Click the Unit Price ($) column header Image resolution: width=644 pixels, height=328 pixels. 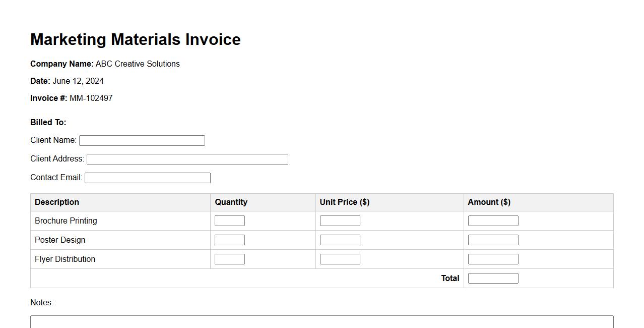coord(344,202)
